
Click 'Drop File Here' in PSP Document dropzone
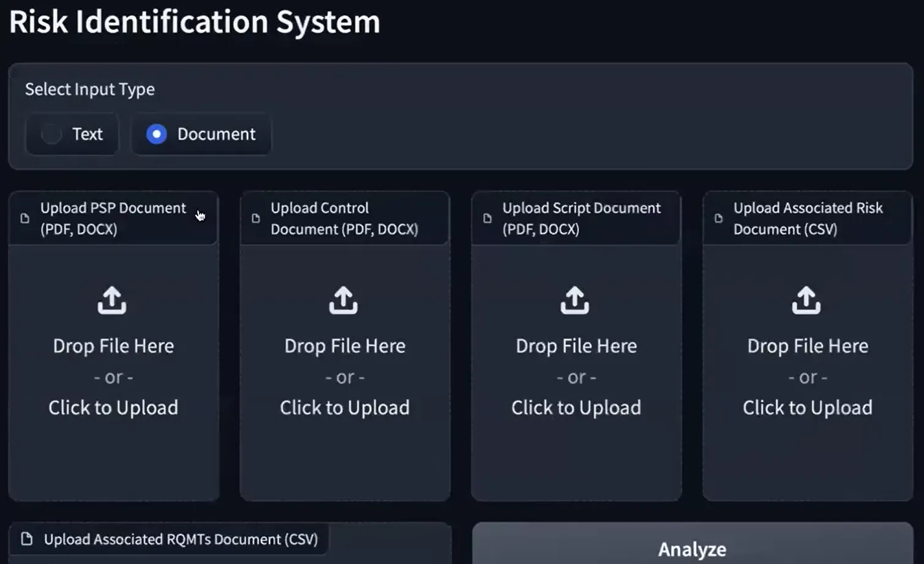tap(113, 346)
